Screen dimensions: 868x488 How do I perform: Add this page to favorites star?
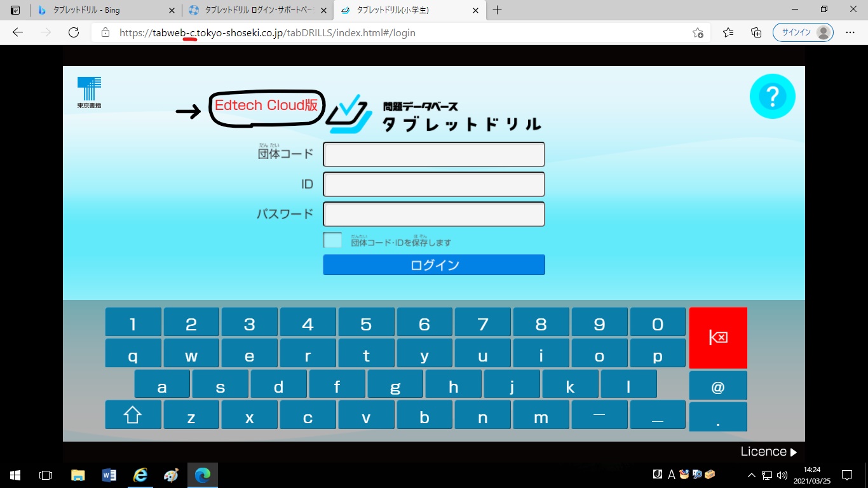click(x=698, y=32)
